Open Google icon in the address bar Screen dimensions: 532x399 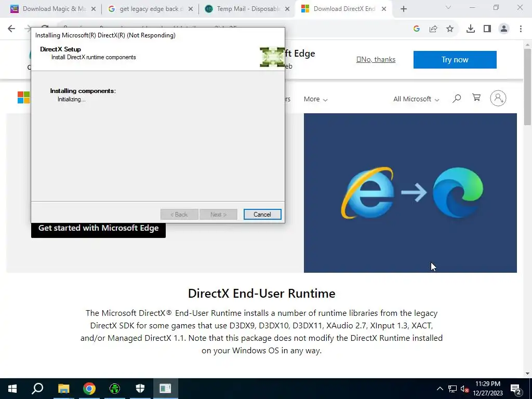(x=417, y=29)
